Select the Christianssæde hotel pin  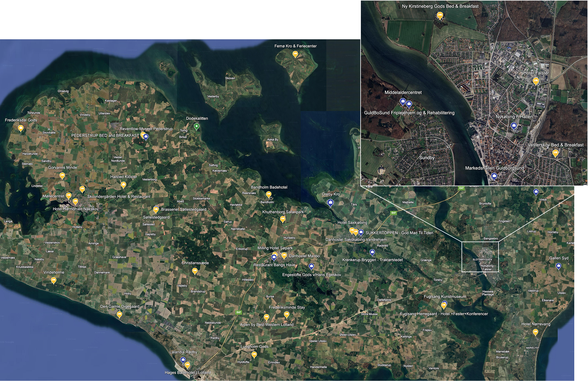[195, 271]
